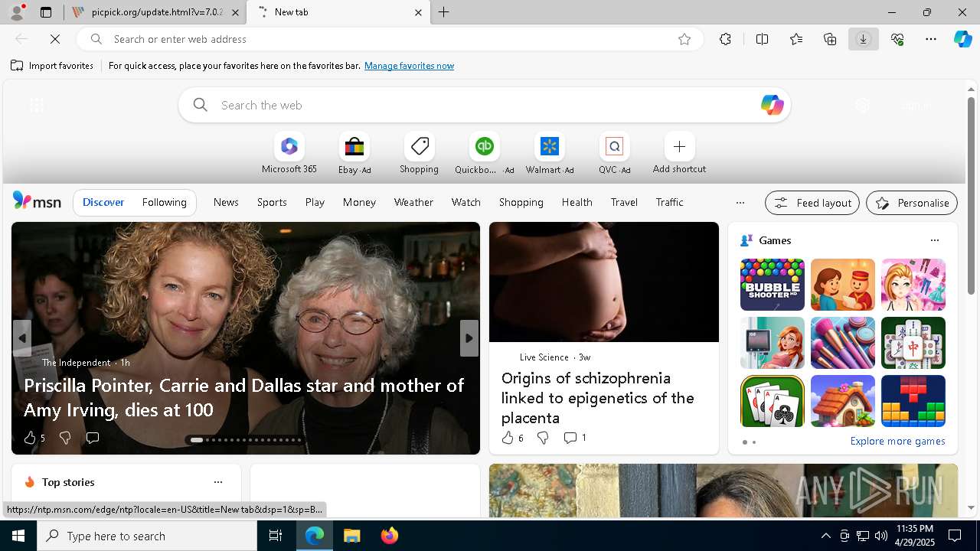The height and width of the screenshot is (551, 980).
Task: Open the Extensions icon
Action: click(725, 39)
